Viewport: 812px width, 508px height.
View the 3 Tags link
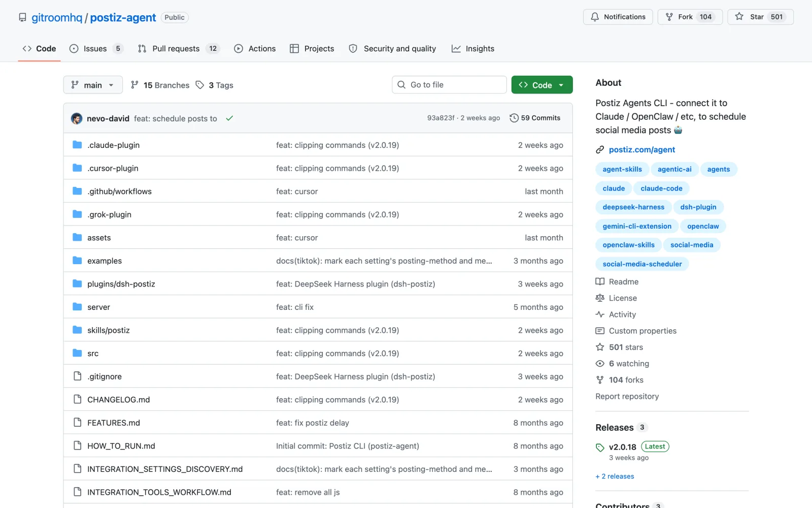[x=215, y=85]
